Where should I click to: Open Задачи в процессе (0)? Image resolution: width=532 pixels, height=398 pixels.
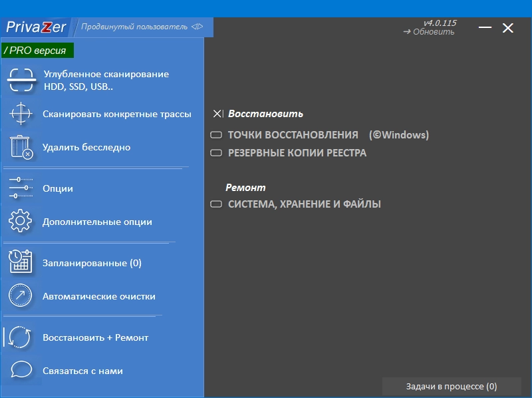[x=452, y=387]
